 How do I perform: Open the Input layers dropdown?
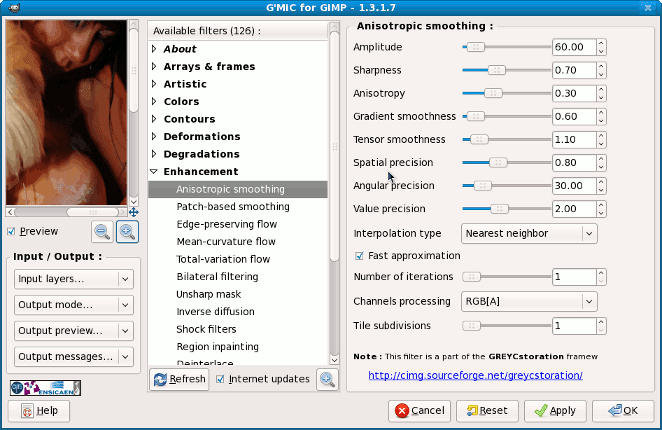74,279
